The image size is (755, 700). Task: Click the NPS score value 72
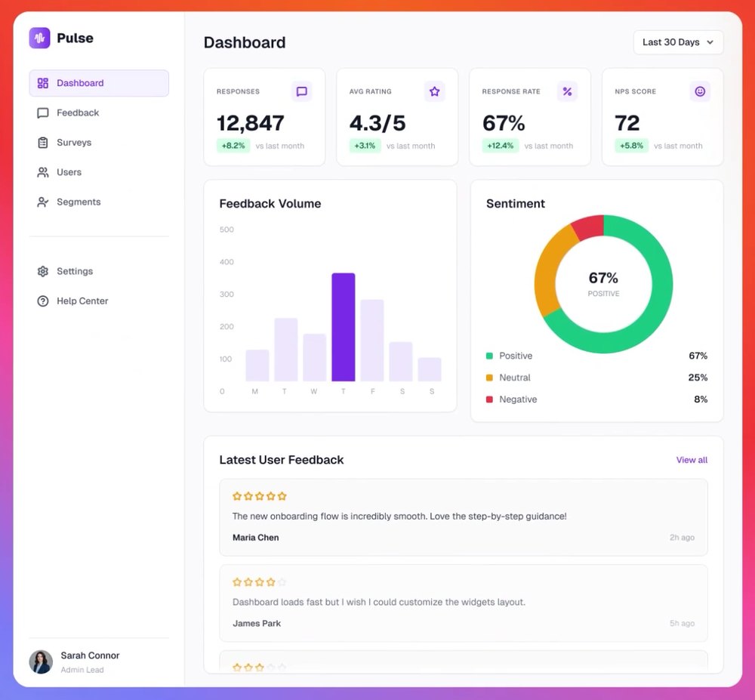(627, 123)
